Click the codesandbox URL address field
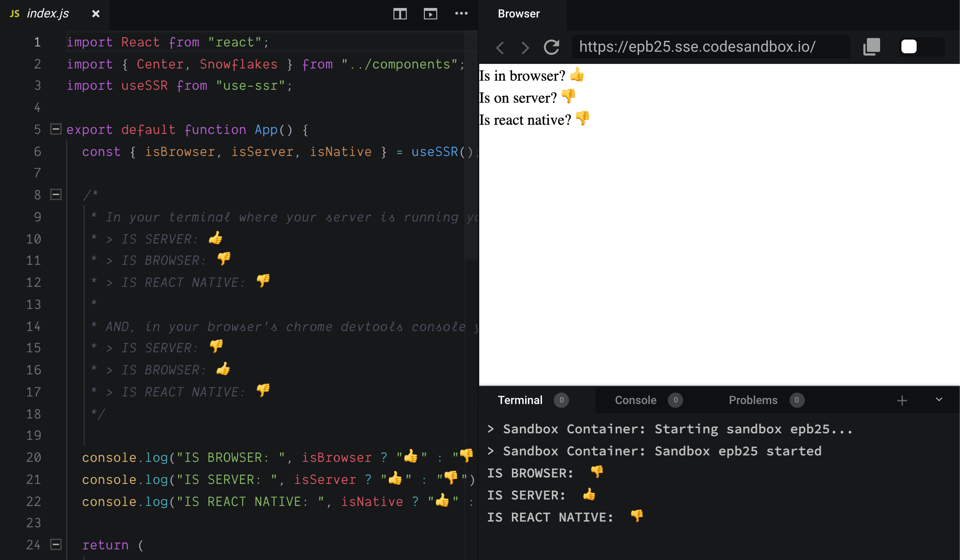Viewport: 960px width, 560px height. click(697, 47)
